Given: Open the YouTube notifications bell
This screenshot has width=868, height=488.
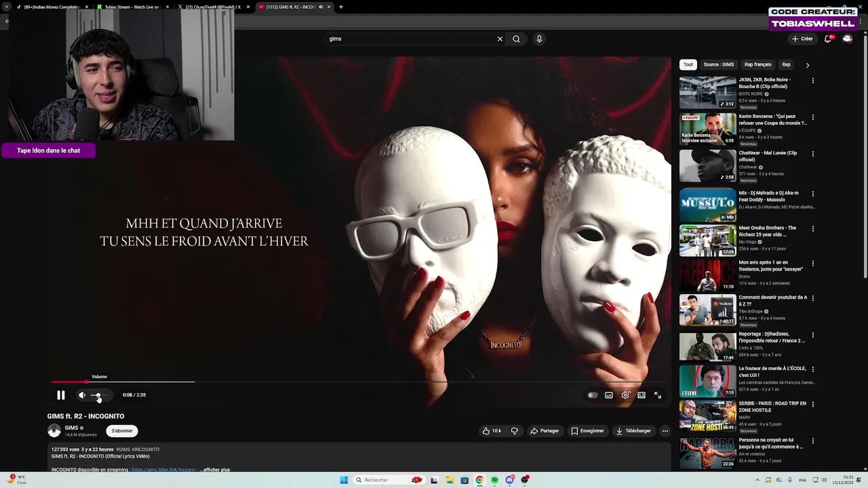Looking at the screenshot, I should [828, 39].
